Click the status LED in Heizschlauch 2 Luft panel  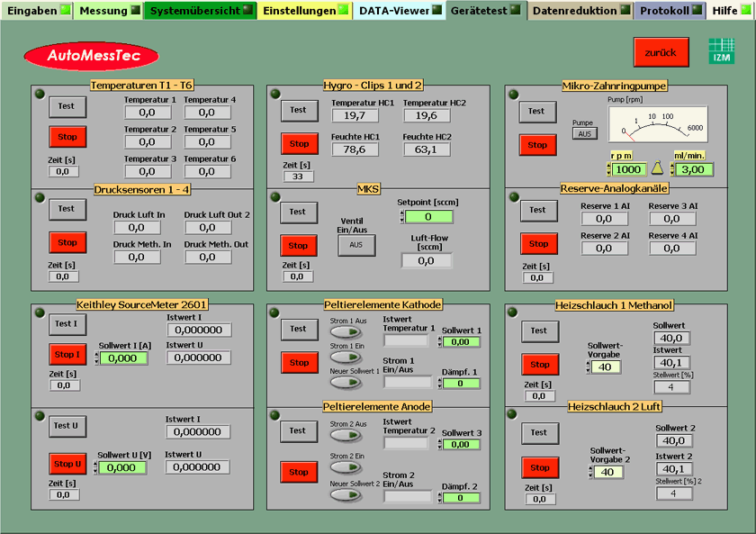pos(512,414)
